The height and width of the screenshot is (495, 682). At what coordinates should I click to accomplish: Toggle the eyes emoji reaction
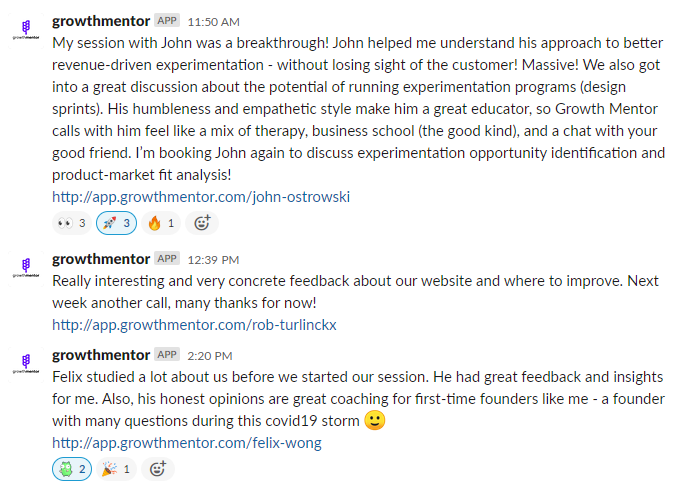point(72,223)
